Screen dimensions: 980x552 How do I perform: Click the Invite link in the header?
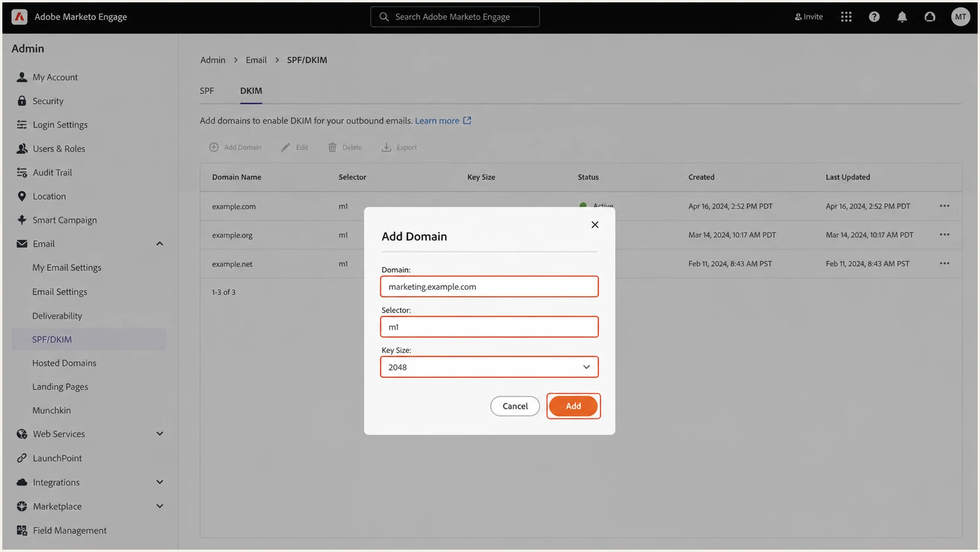[x=808, y=17]
